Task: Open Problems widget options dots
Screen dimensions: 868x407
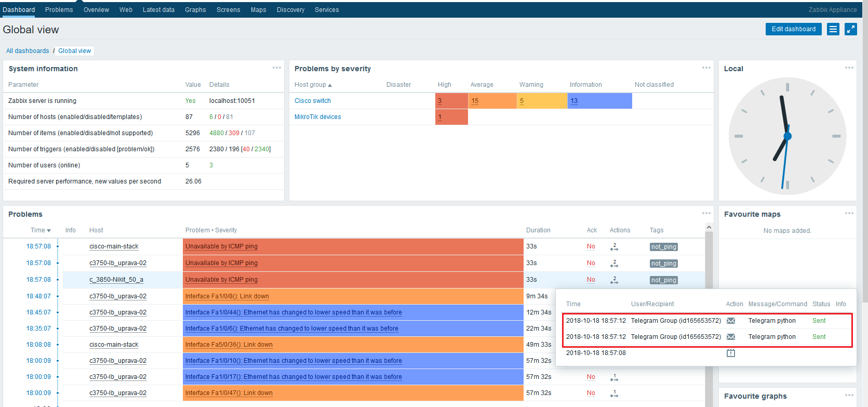Action: (x=706, y=213)
